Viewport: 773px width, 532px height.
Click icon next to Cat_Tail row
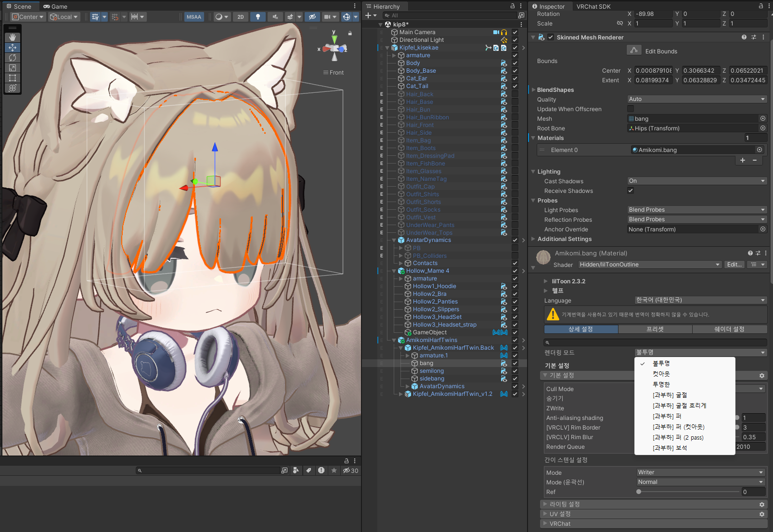tap(504, 86)
